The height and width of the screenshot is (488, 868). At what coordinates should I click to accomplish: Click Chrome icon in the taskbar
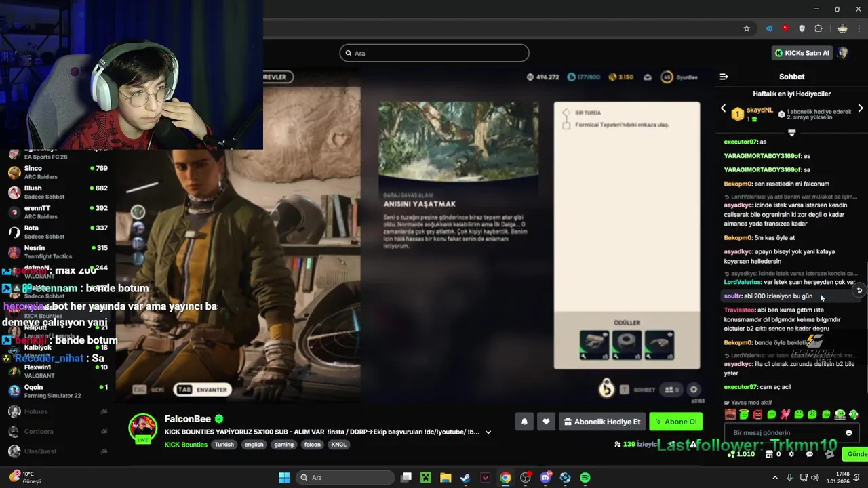tap(505, 478)
